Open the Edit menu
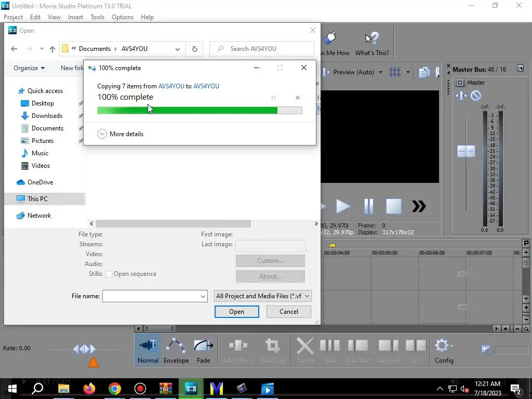This screenshot has width=532, height=399. pyautogui.click(x=35, y=17)
